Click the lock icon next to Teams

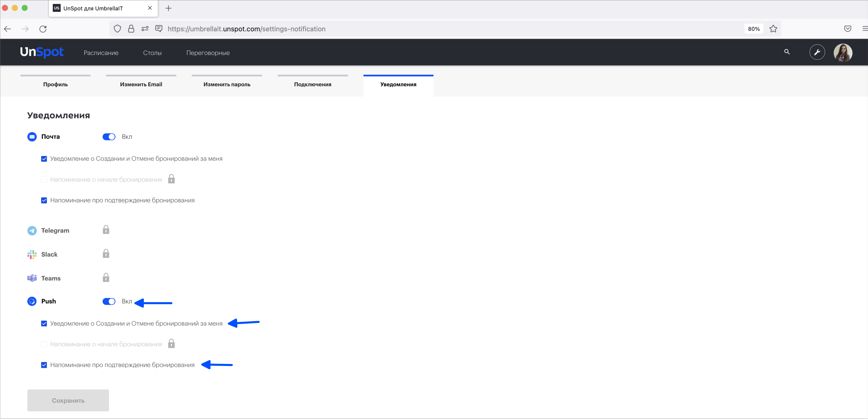106,278
